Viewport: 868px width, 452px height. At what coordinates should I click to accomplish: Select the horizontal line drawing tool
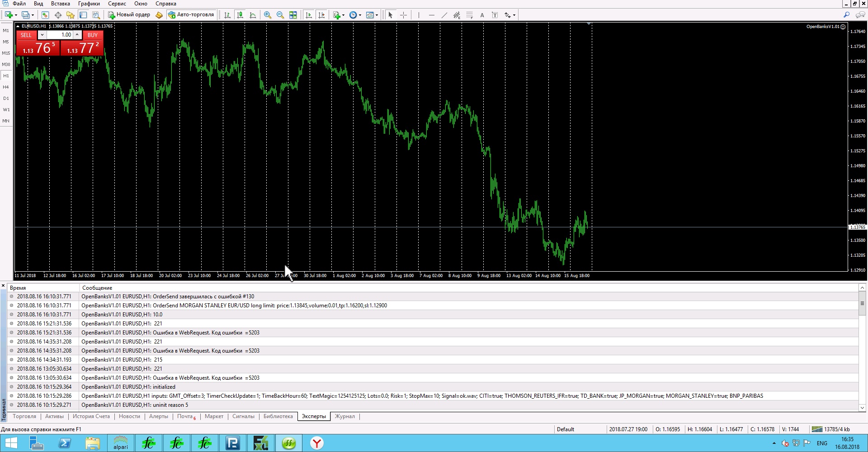coord(431,15)
